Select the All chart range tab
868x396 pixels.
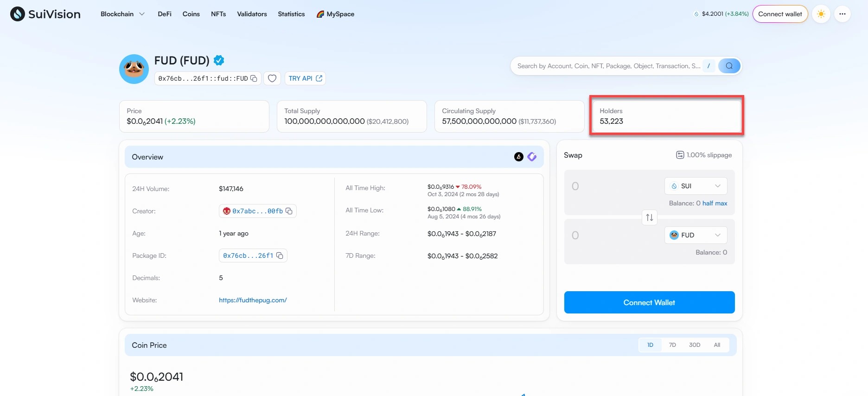pyautogui.click(x=717, y=345)
